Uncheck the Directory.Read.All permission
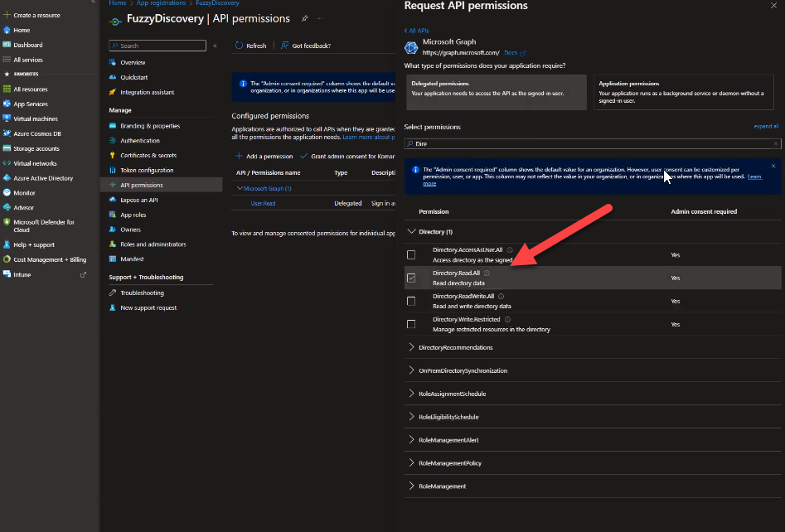 411,278
